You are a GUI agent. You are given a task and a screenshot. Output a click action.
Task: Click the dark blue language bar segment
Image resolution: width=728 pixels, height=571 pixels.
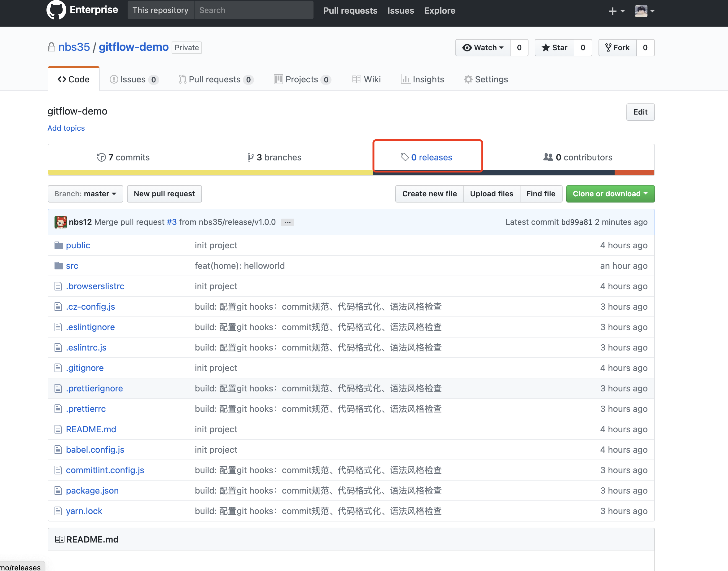coord(493,172)
